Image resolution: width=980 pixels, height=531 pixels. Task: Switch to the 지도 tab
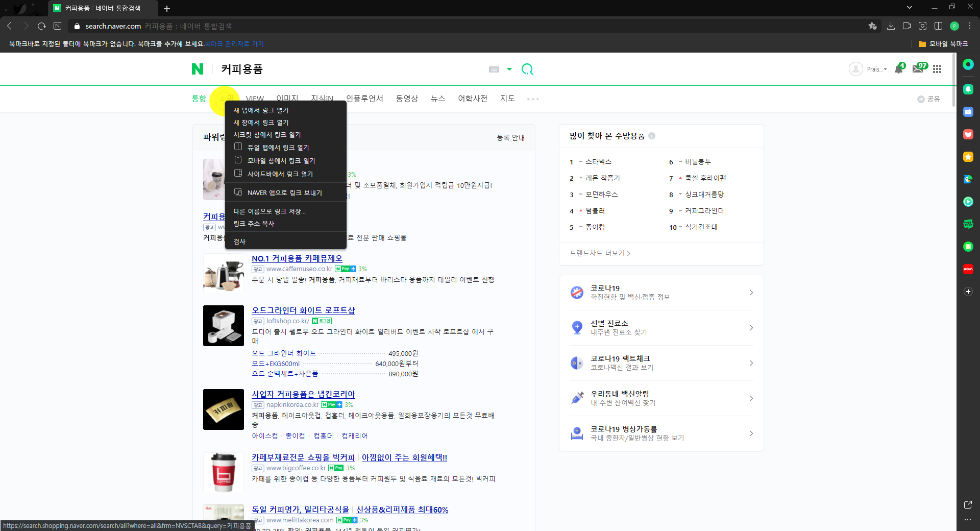pos(507,99)
